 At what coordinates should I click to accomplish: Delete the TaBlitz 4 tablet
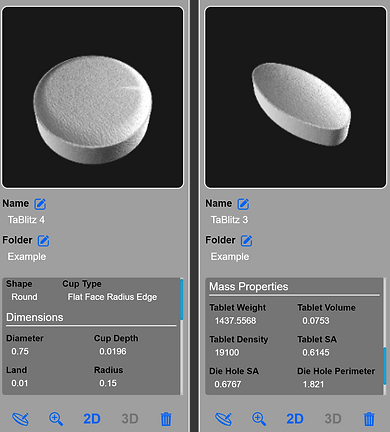[x=166, y=419]
